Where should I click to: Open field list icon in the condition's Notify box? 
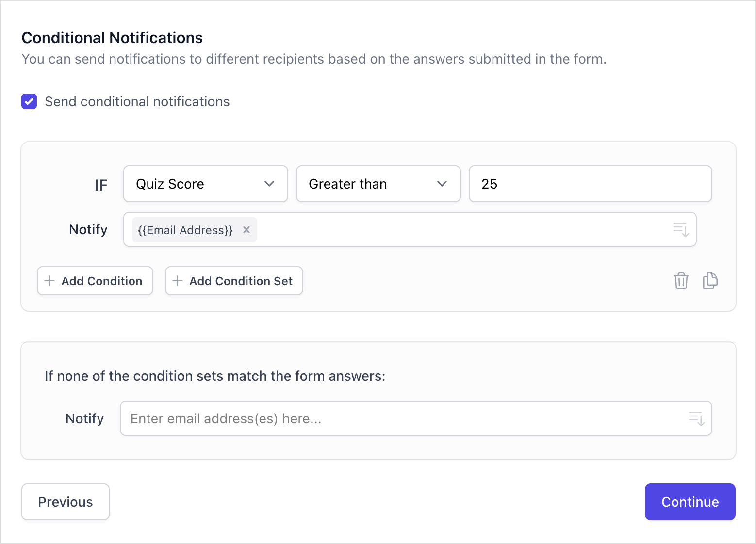pyautogui.click(x=681, y=229)
